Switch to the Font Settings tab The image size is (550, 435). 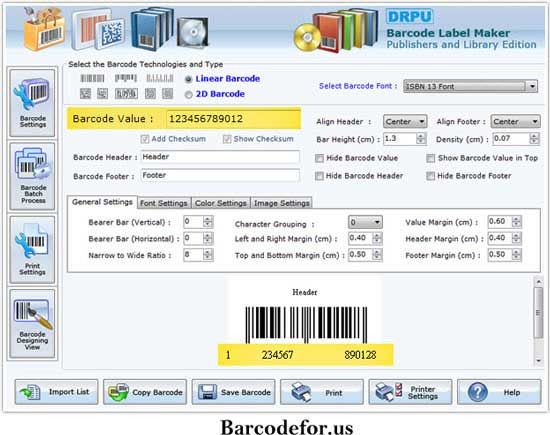pos(163,203)
